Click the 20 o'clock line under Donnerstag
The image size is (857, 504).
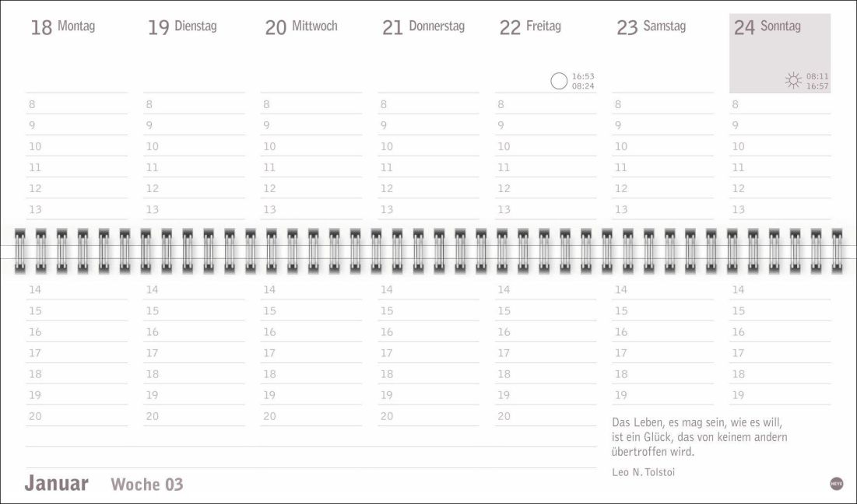tap(427, 416)
